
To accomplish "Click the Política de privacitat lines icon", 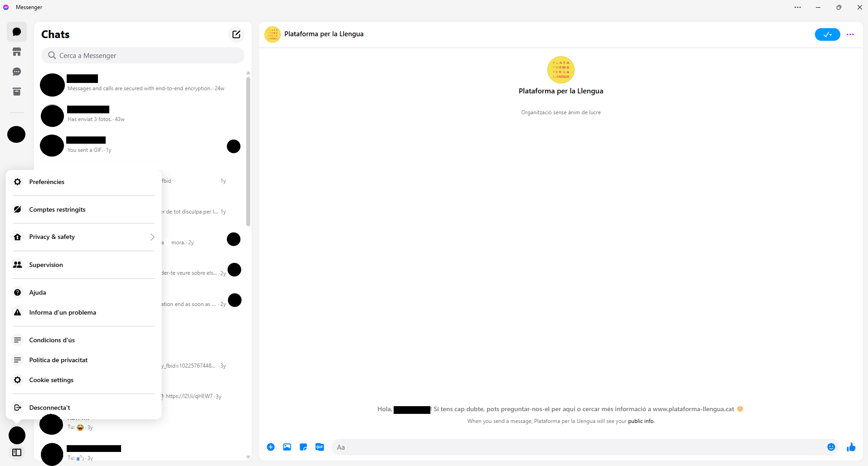I will 18,360.
